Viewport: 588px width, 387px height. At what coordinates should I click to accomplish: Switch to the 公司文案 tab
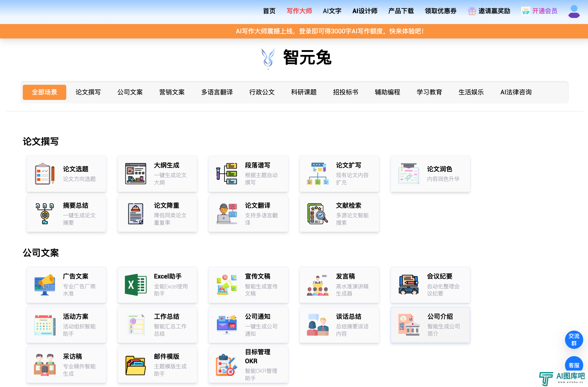[x=130, y=92]
